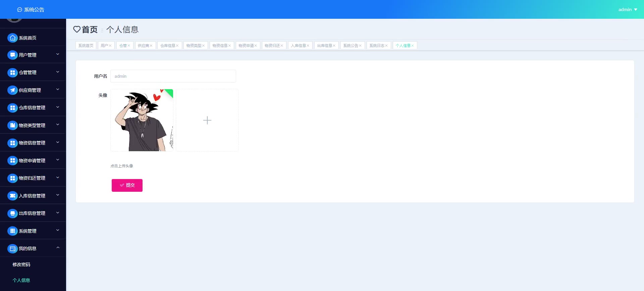Click the 系统公告 icon in top bar

pos(19,10)
